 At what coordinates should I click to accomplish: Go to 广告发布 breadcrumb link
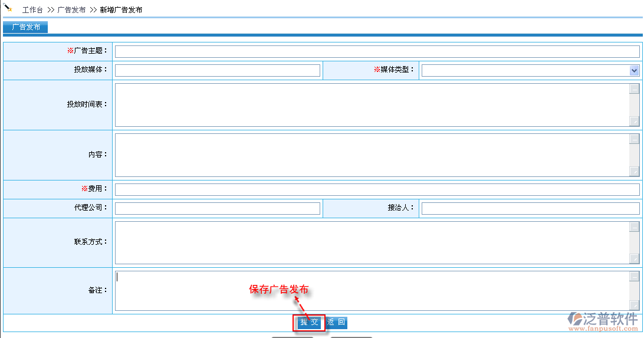click(71, 10)
